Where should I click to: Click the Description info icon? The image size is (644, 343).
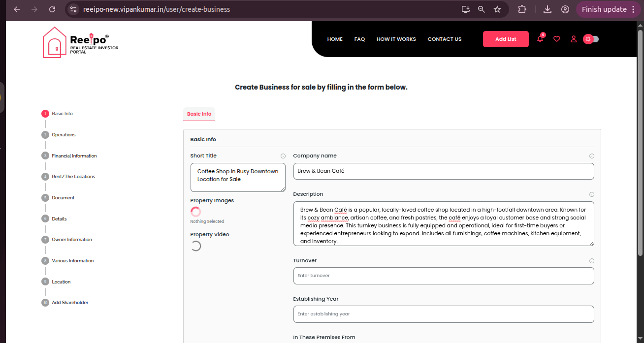[x=591, y=194]
